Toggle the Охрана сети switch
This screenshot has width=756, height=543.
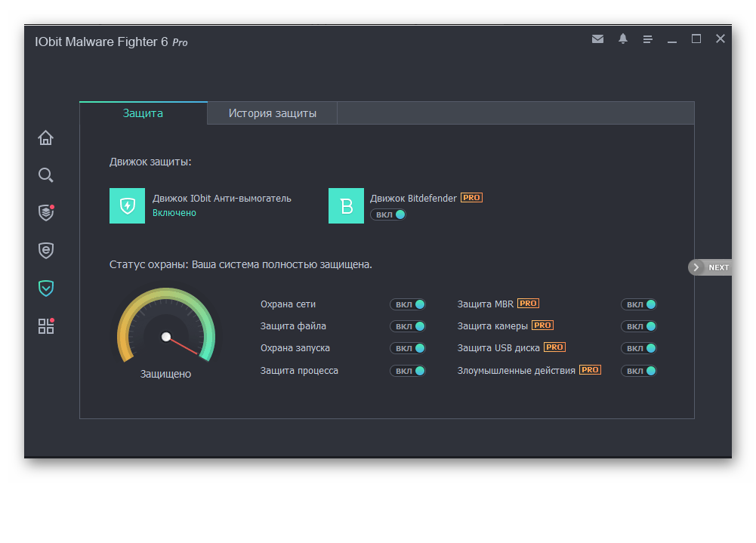coord(408,304)
